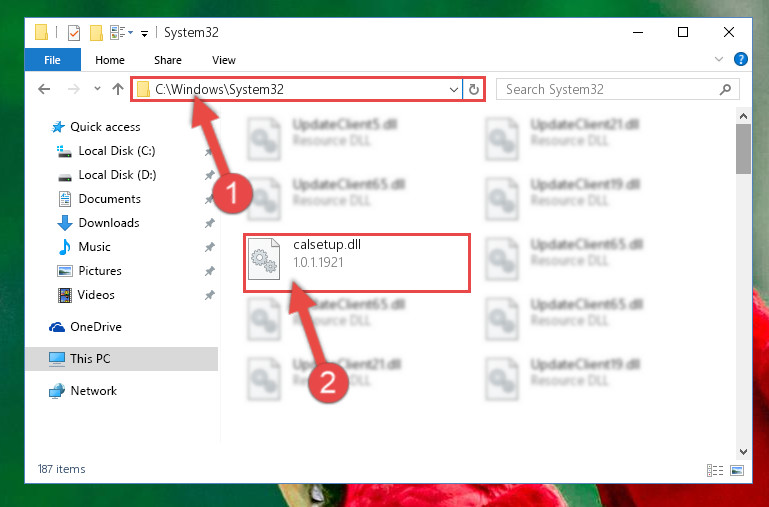
Task: Click the New folder toolbar icon
Action: pos(96,33)
